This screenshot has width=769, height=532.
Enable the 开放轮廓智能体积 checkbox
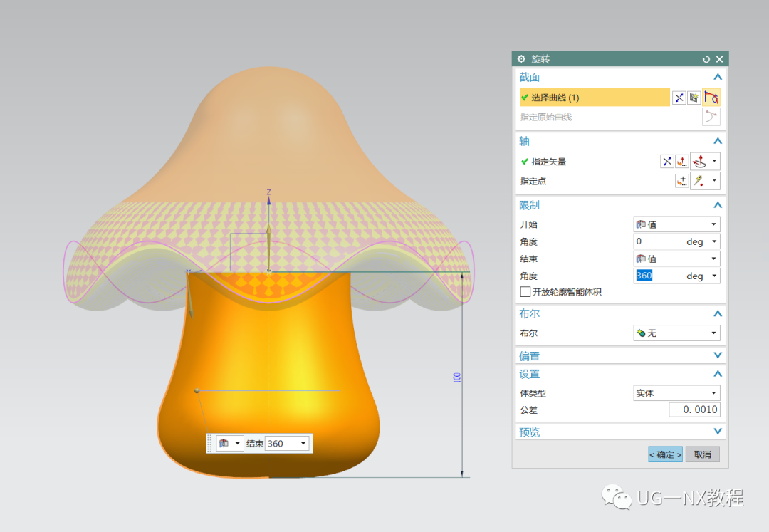525,292
